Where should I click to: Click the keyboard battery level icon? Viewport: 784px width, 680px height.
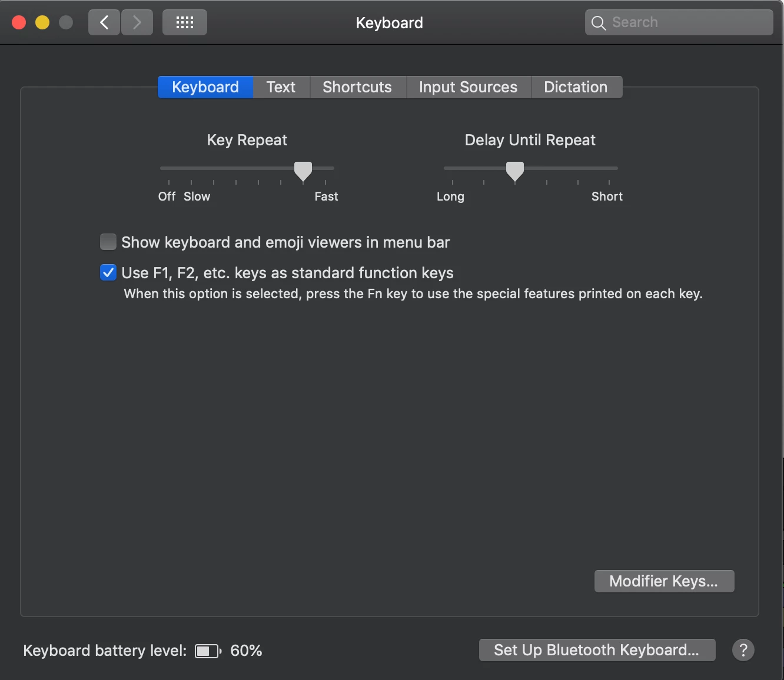pyautogui.click(x=208, y=651)
